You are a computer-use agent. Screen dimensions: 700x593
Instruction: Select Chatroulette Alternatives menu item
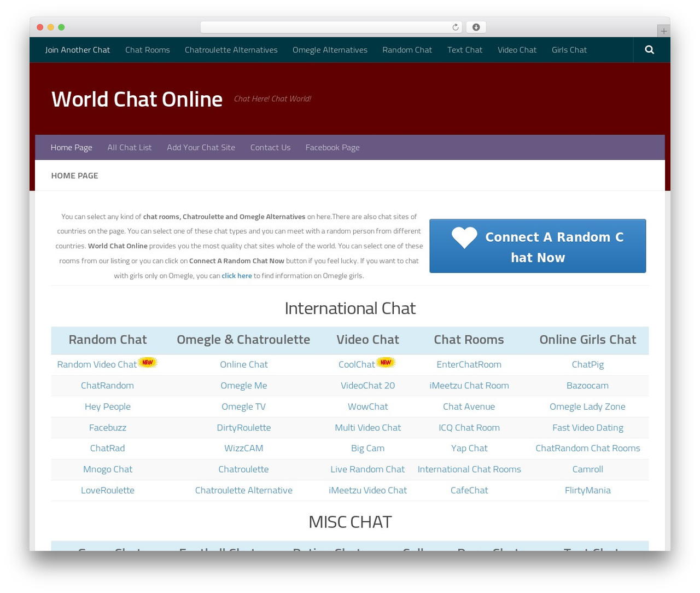tap(231, 50)
